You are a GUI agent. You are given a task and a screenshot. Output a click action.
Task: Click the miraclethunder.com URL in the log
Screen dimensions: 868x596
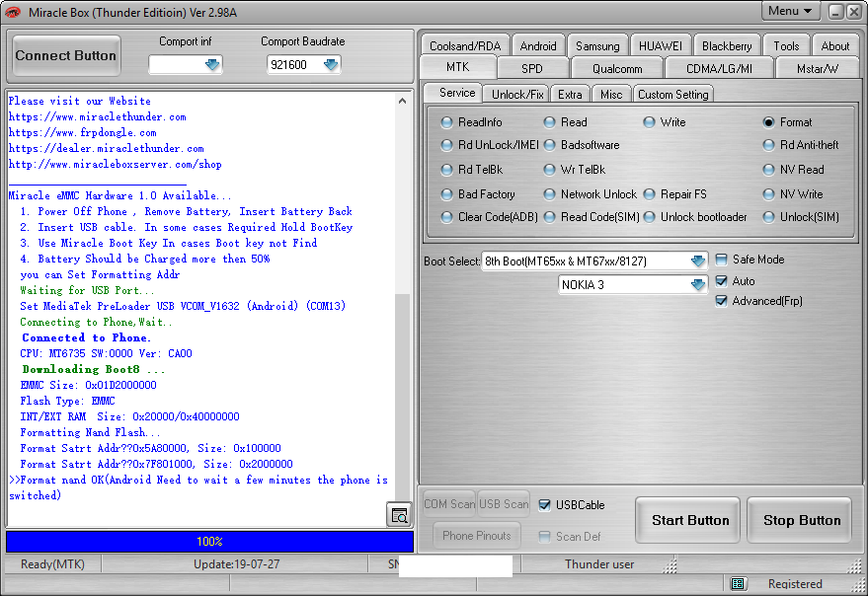pos(98,116)
